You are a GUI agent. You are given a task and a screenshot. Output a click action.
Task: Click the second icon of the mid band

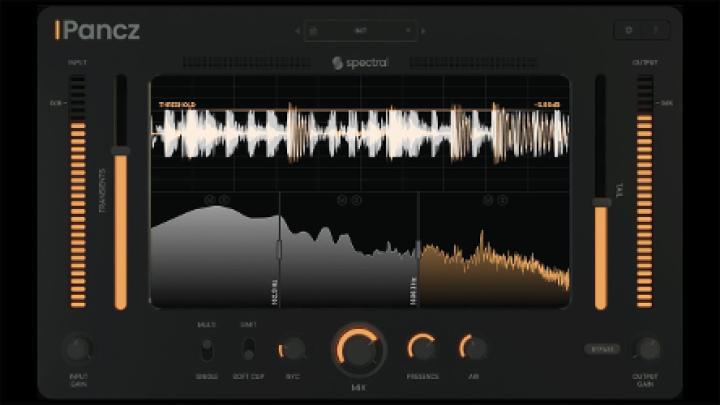tap(356, 200)
